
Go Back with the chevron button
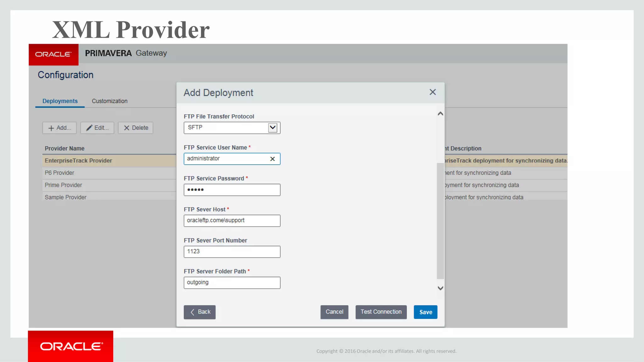tap(200, 312)
